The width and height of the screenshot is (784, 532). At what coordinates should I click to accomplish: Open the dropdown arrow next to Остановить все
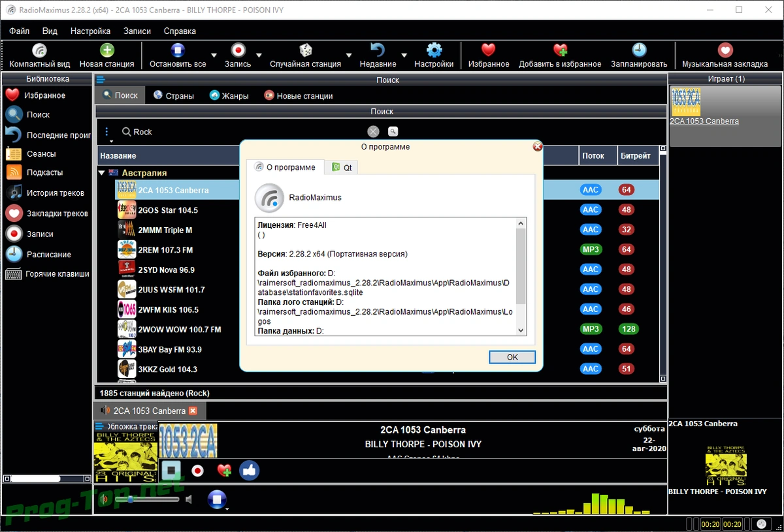coord(214,55)
